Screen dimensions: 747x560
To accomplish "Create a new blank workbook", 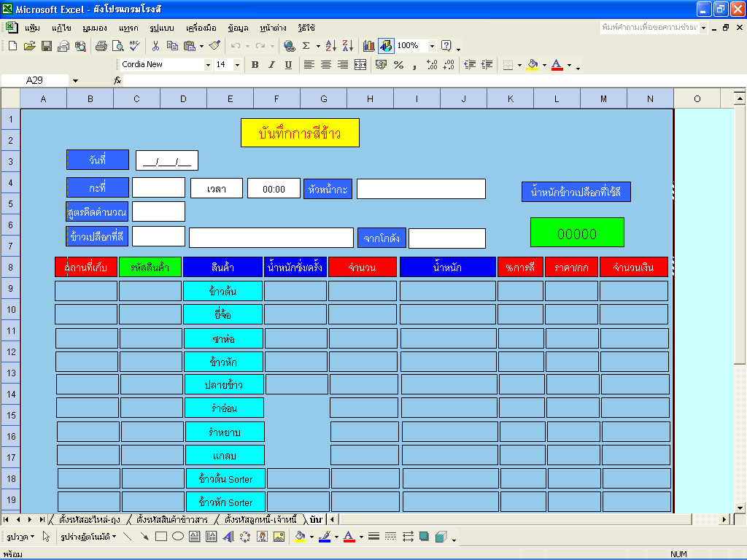I will click(13, 46).
